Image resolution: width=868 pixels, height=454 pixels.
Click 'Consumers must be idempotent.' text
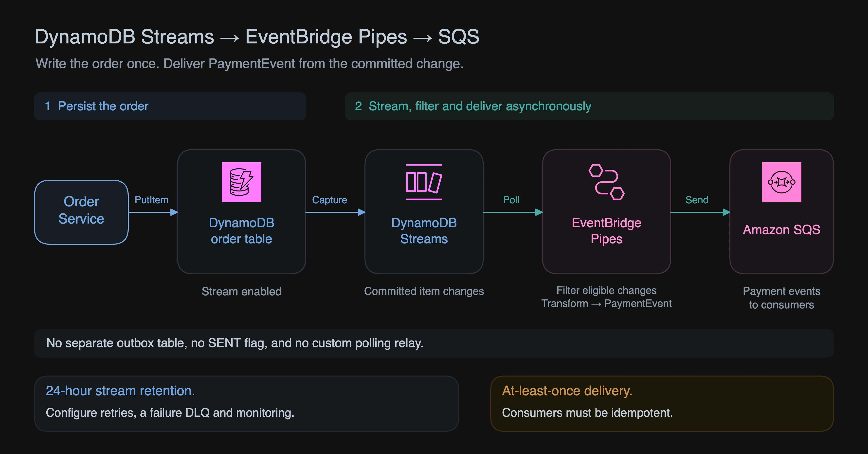pos(587,413)
